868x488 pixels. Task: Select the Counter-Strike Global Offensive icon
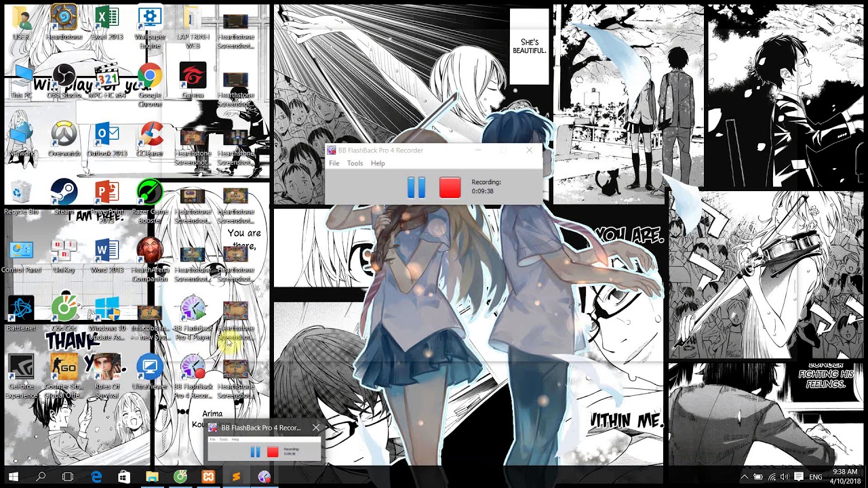pos(64,376)
